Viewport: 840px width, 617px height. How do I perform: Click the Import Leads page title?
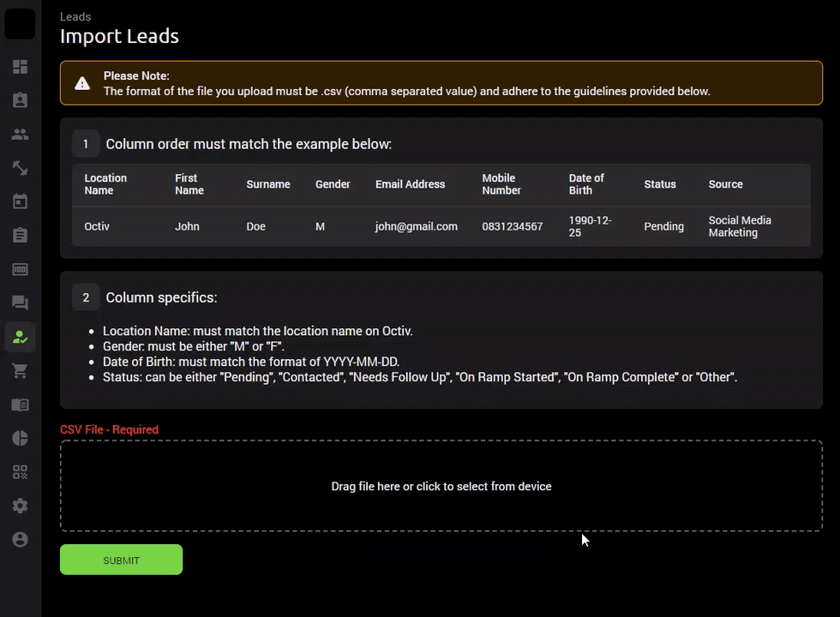[119, 36]
